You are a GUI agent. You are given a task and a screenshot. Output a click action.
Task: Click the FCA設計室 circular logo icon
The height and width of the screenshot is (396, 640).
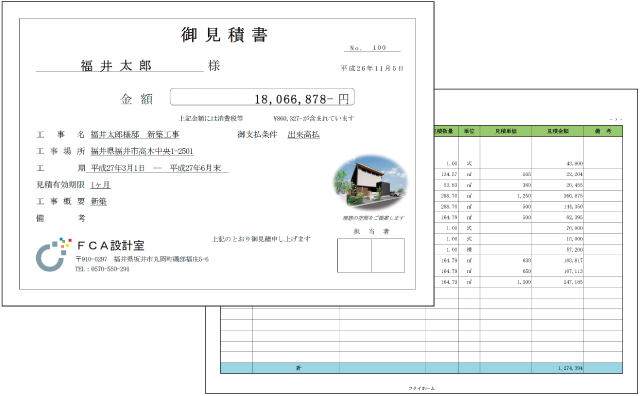(x=53, y=254)
